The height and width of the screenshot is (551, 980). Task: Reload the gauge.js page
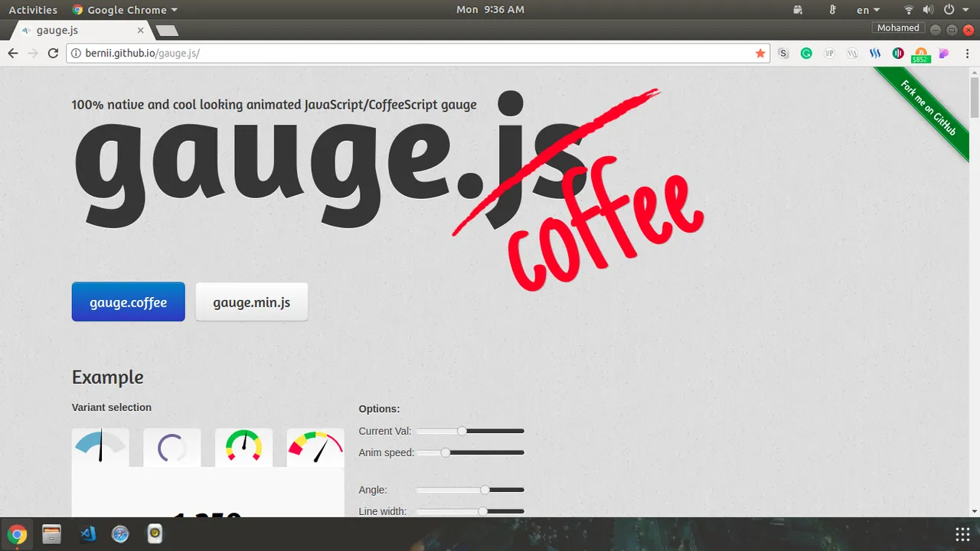[53, 53]
